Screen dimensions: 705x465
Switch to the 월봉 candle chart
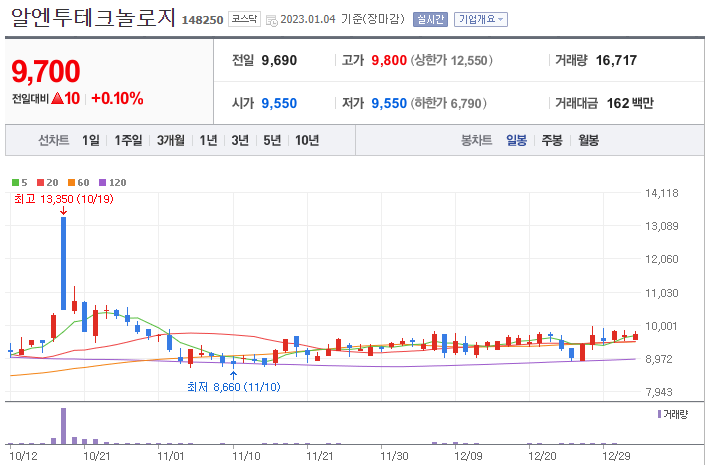click(x=589, y=140)
